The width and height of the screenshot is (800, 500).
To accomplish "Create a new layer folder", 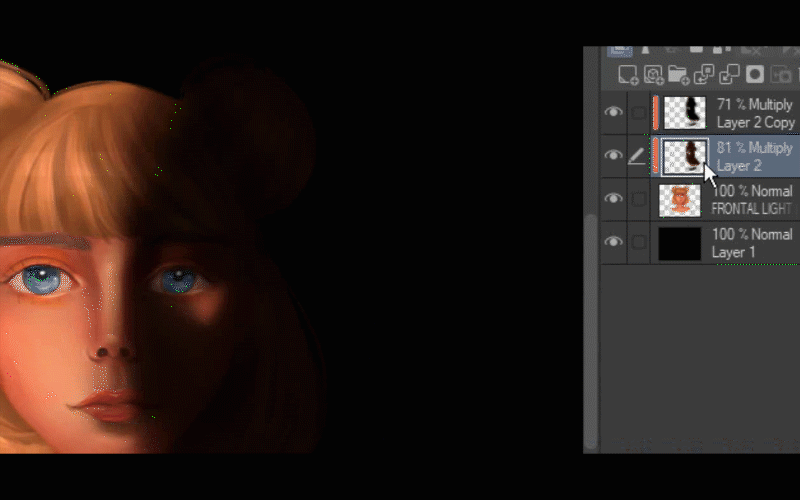I will 679,74.
